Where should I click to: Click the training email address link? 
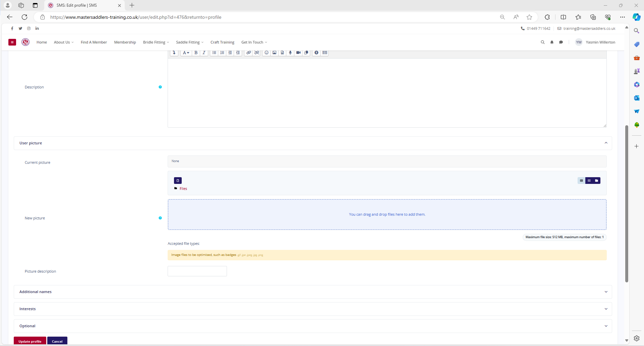[589, 28]
